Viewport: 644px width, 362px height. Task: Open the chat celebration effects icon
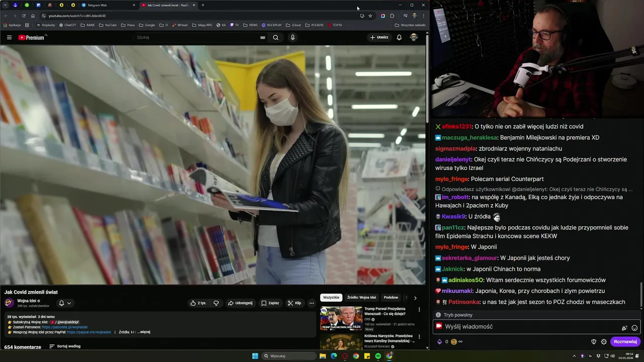[624, 328]
